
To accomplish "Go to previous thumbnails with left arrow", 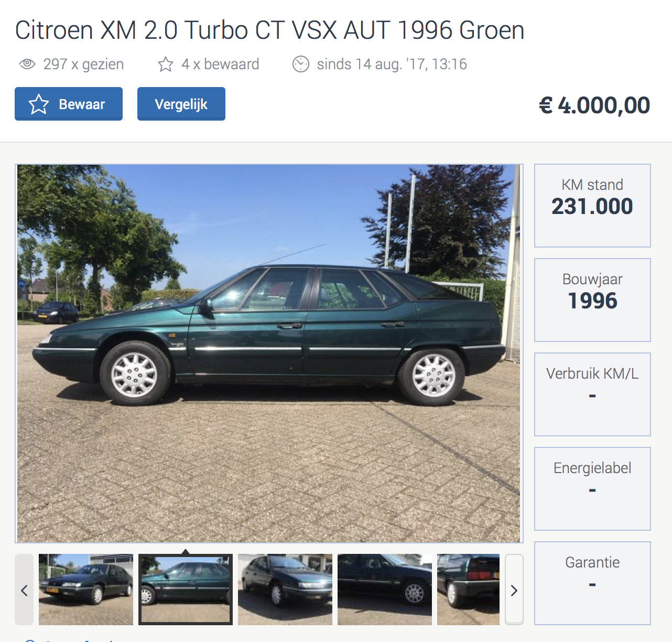I will tap(24, 590).
